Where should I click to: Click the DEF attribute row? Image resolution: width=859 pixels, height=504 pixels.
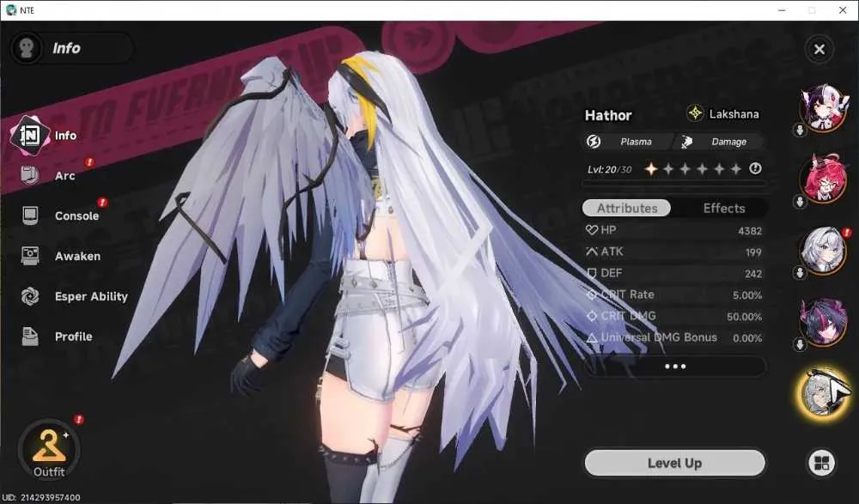pos(673,273)
